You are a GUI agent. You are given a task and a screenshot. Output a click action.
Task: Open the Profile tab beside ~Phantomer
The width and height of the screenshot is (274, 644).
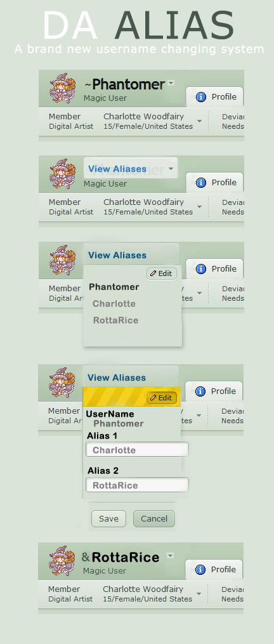(215, 97)
